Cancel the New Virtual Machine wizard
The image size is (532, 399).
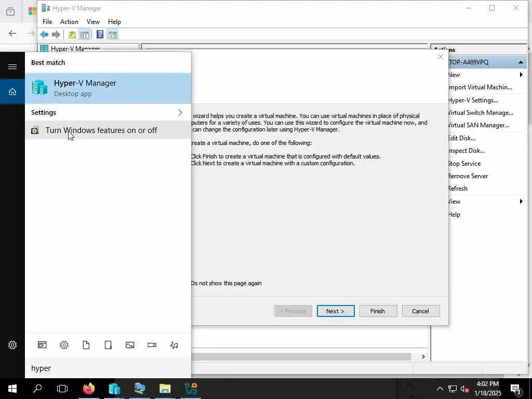[x=421, y=311]
